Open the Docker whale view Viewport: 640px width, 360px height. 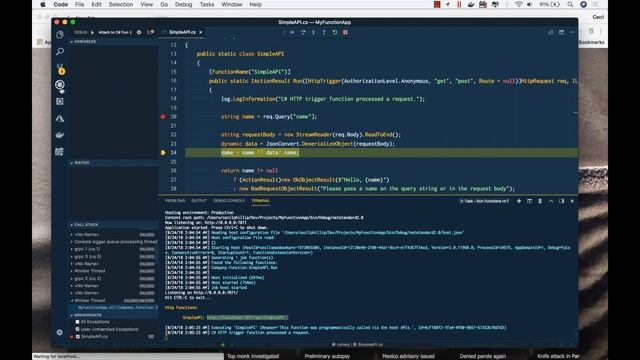[60, 135]
